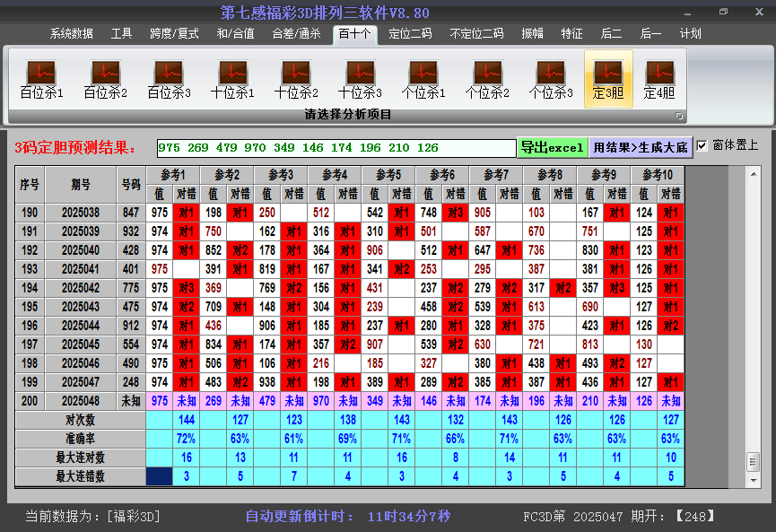Click the 序号 column header
This screenshot has width=776, height=532.
click(x=30, y=185)
